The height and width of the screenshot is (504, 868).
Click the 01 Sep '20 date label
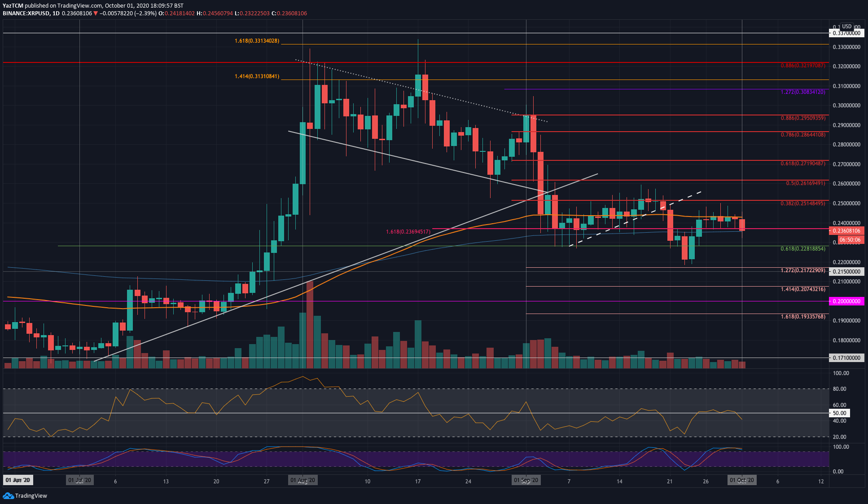coord(526,480)
